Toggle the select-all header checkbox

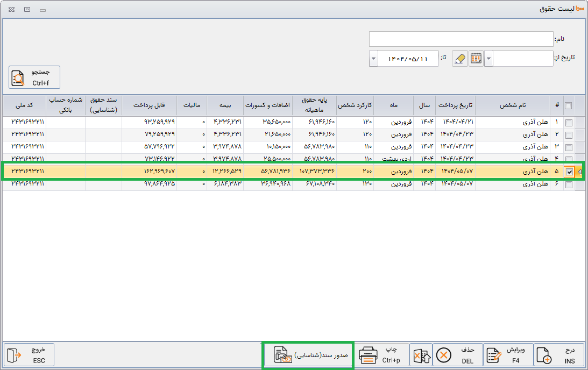click(x=569, y=105)
